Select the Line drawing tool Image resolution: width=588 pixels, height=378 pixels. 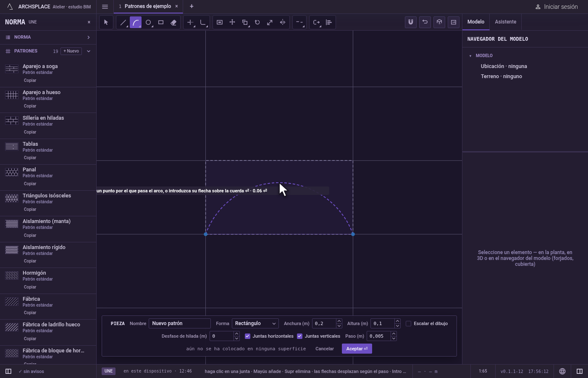click(x=123, y=22)
